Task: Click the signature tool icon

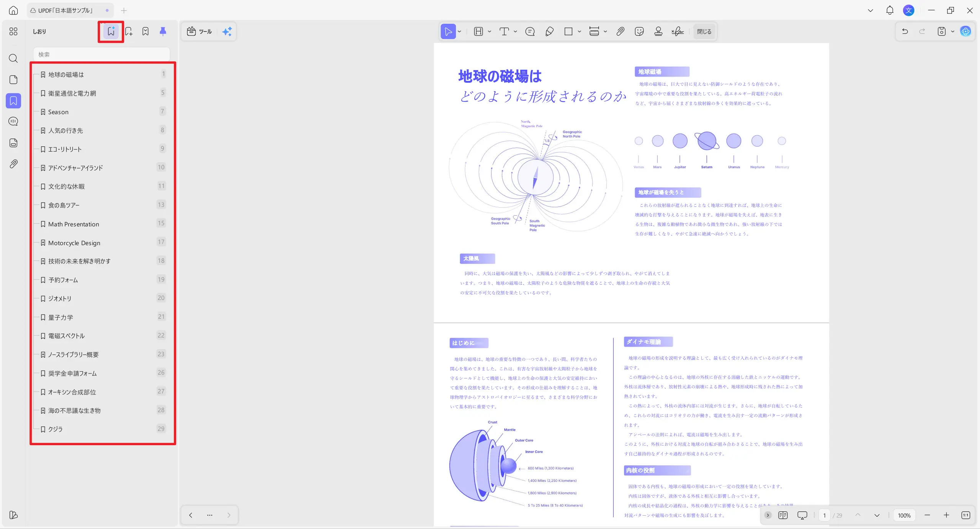Action: (x=677, y=31)
